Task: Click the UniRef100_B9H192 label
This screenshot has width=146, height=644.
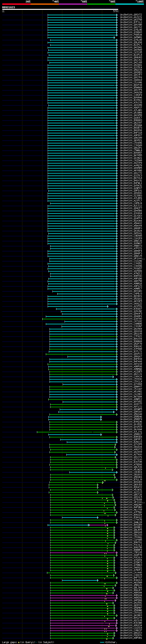Action: click(131, 347)
